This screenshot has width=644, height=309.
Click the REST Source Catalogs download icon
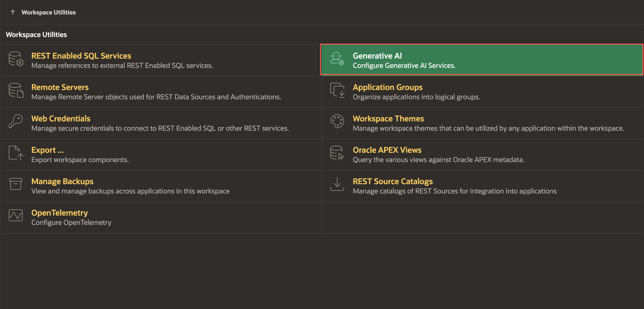tap(337, 184)
